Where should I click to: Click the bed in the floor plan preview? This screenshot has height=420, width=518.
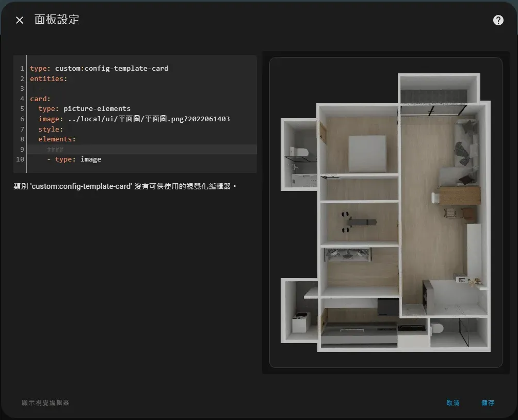pos(366,153)
